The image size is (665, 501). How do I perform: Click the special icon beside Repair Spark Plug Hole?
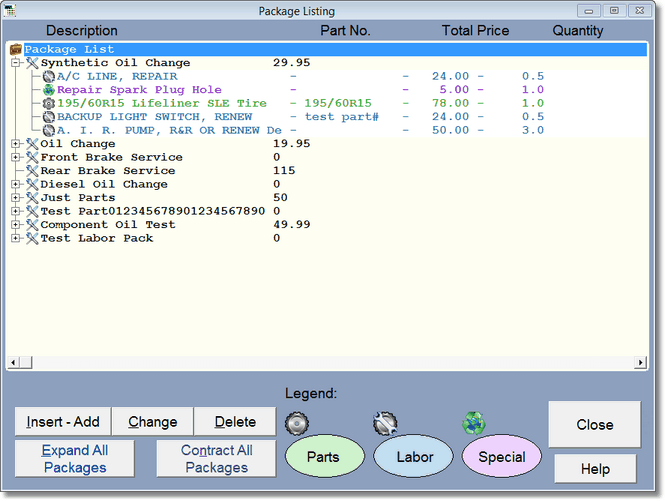(x=49, y=90)
